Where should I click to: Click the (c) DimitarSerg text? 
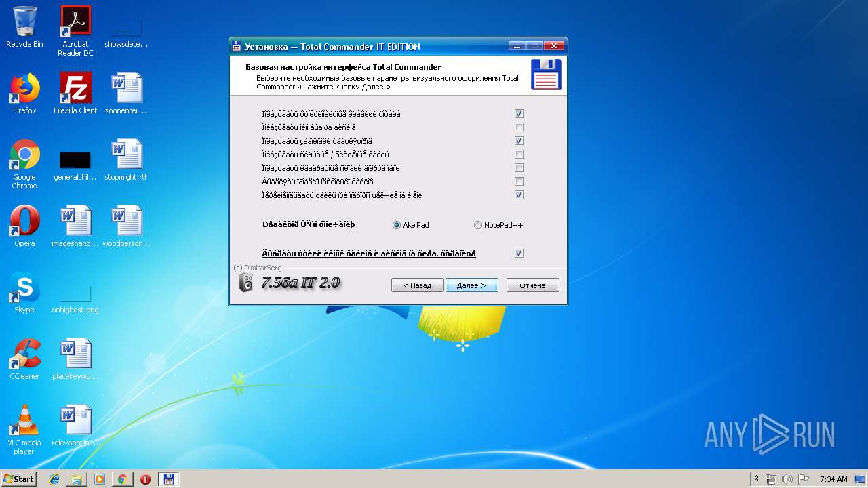(258, 268)
